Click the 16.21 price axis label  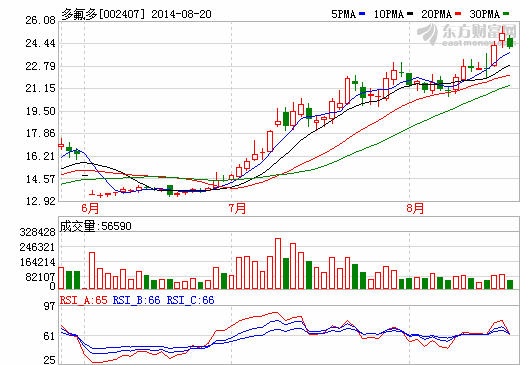tap(40, 156)
